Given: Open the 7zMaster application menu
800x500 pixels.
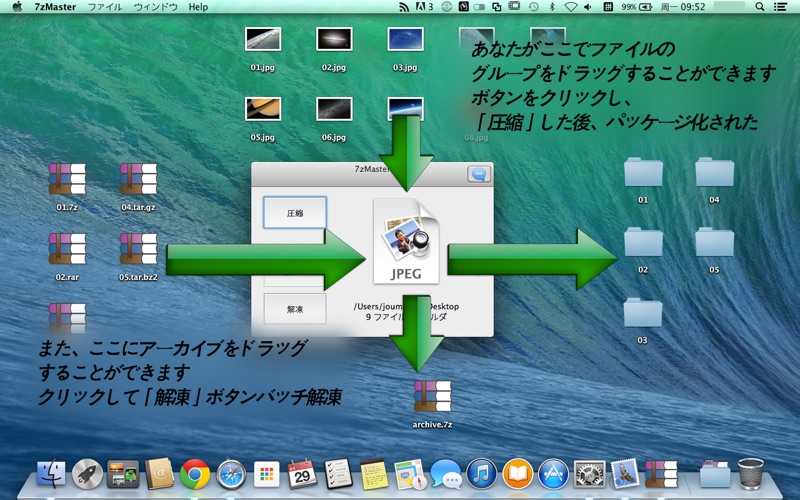Looking at the screenshot, I should (55, 7).
